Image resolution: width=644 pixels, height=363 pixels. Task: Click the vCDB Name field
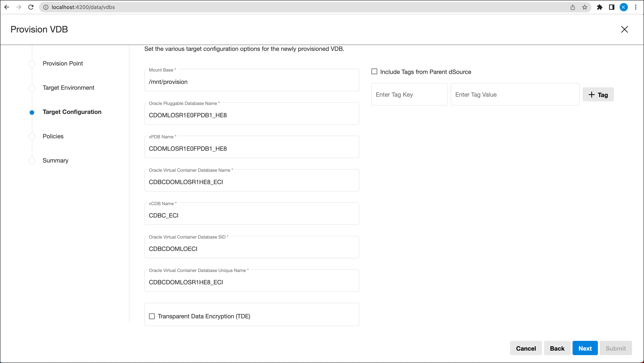tap(251, 215)
